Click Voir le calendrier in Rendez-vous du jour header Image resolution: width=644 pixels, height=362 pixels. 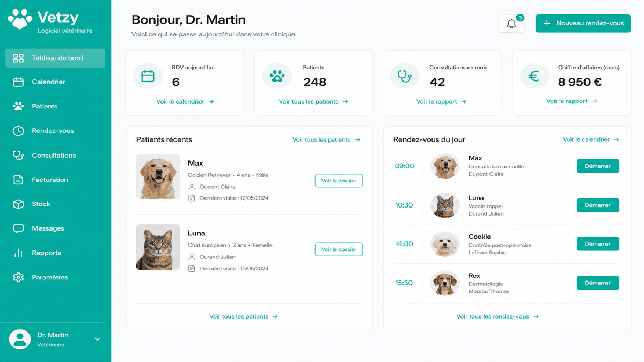click(591, 139)
